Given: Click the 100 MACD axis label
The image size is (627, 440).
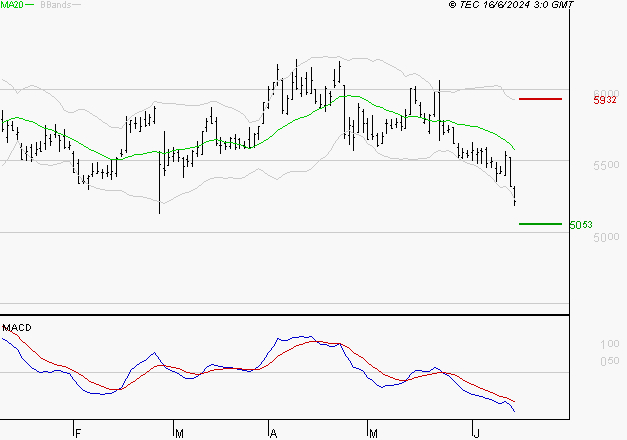Looking at the screenshot, I should coord(610,344).
